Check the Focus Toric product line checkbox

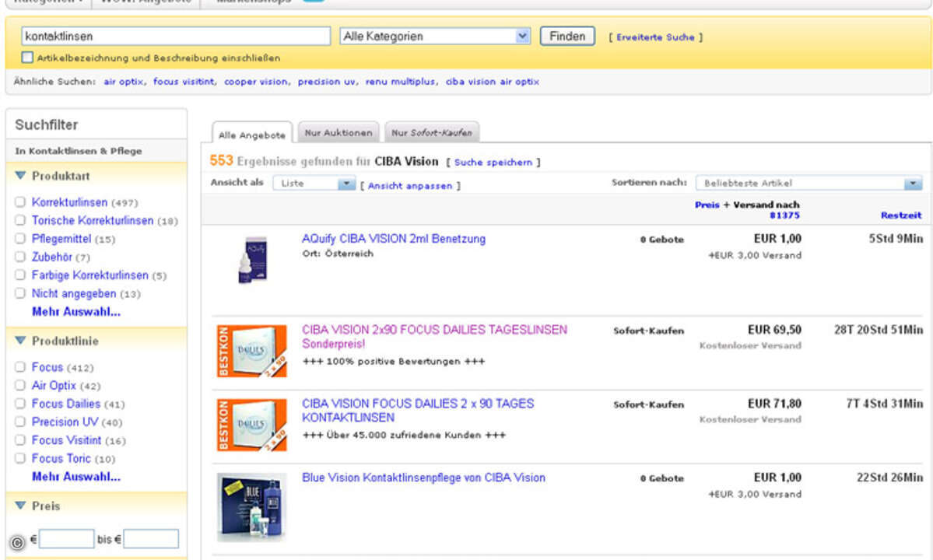pos(20,458)
